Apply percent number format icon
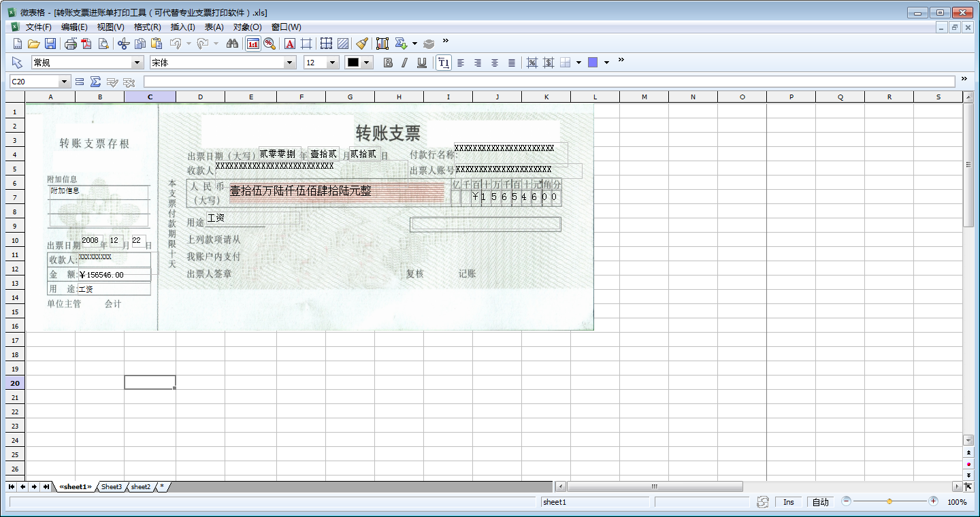 (x=532, y=63)
